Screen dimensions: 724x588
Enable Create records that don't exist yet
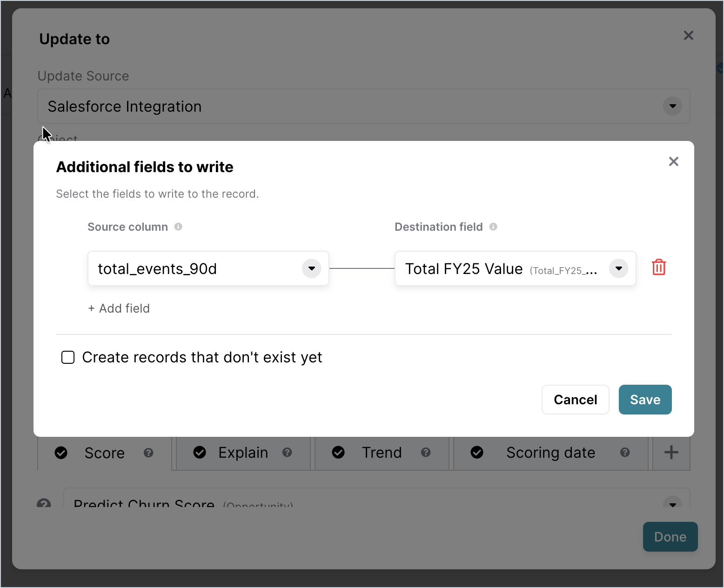point(68,357)
